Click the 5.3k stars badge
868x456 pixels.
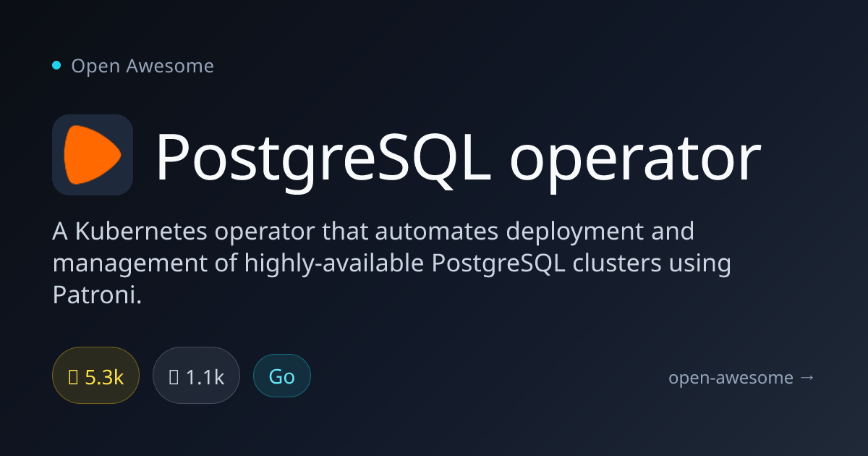95,376
